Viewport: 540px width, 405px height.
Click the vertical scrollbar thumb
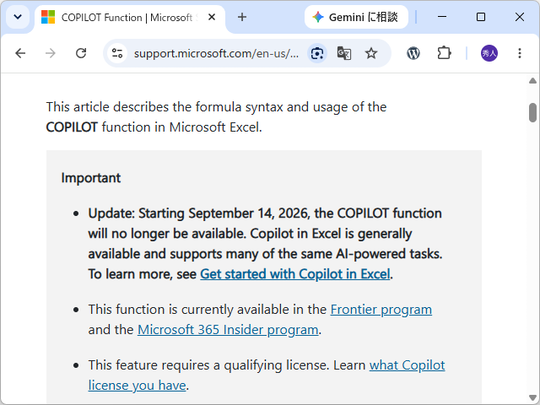click(532, 113)
